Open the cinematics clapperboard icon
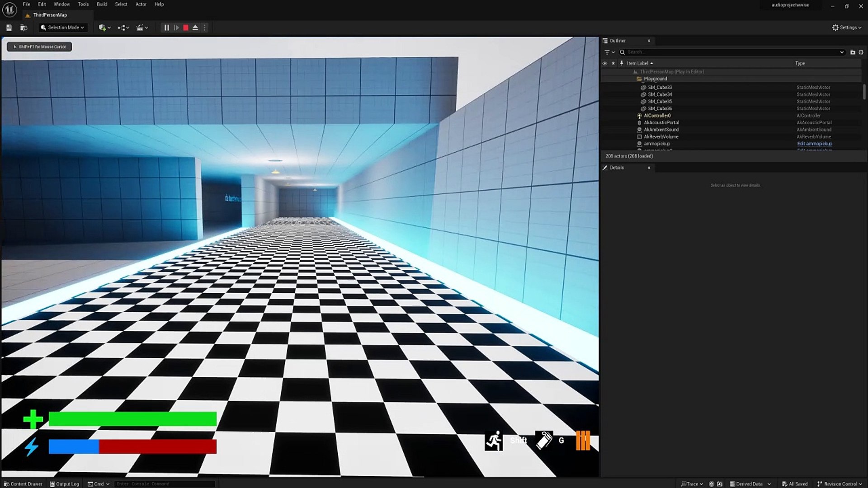The height and width of the screenshot is (488, 868). tap(140, 28)
